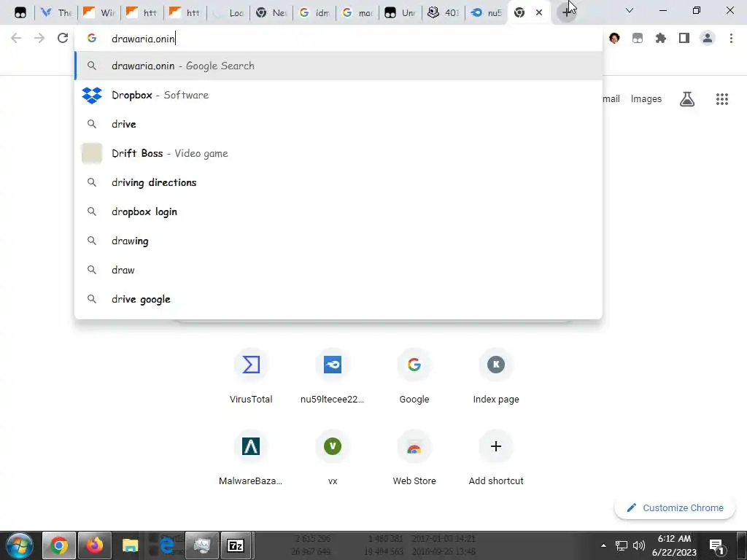Open the Search Labs flask icon

[687, 99]
